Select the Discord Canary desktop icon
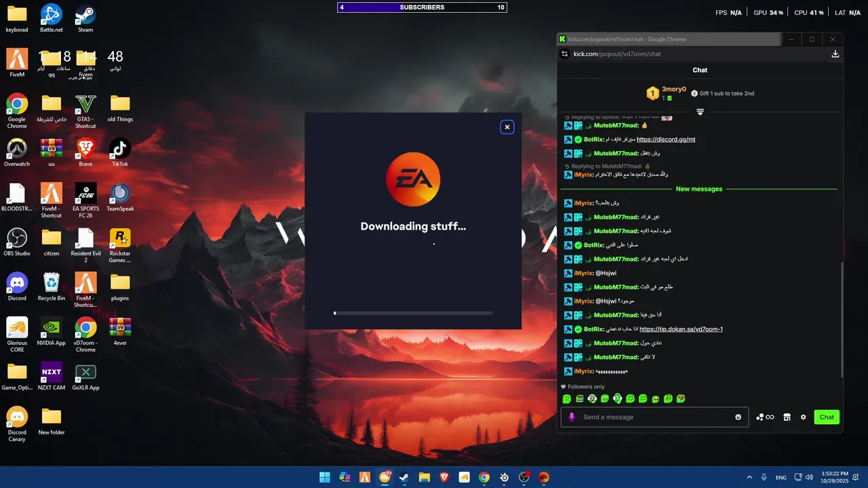 tap(17, 424)
